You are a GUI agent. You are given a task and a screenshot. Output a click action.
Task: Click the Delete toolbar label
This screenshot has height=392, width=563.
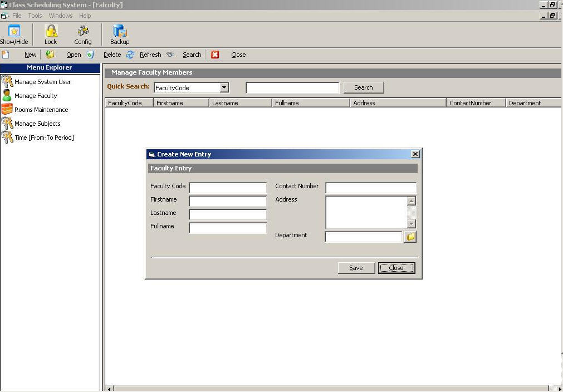[x=112, y=55]
